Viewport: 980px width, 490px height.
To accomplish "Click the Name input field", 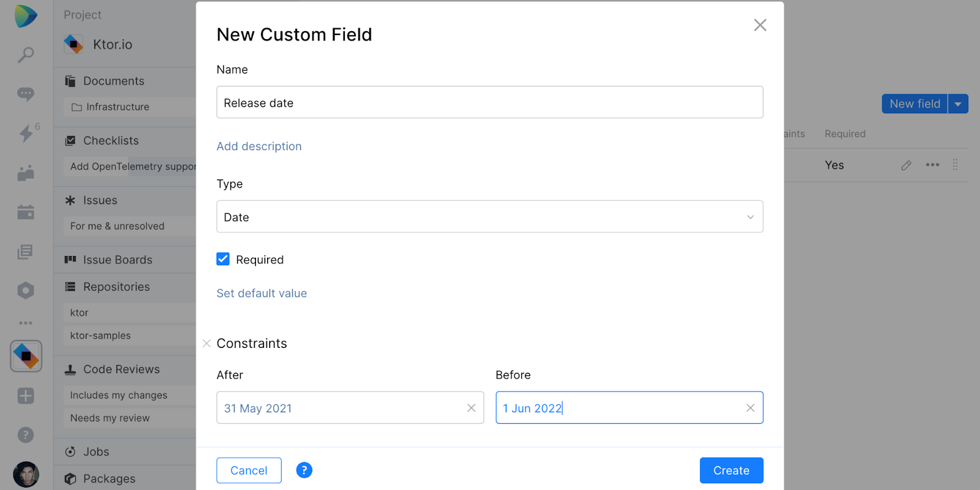I will (x=489, y=102).
